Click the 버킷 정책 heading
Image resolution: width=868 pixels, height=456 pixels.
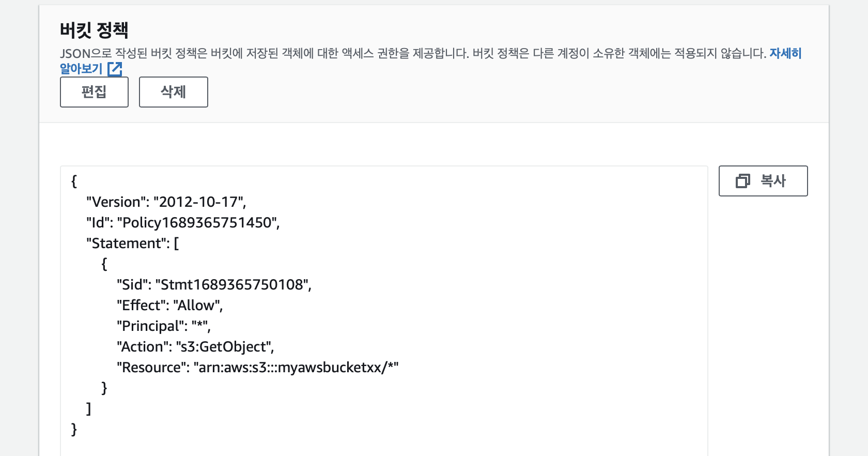(x=94, y=30)
